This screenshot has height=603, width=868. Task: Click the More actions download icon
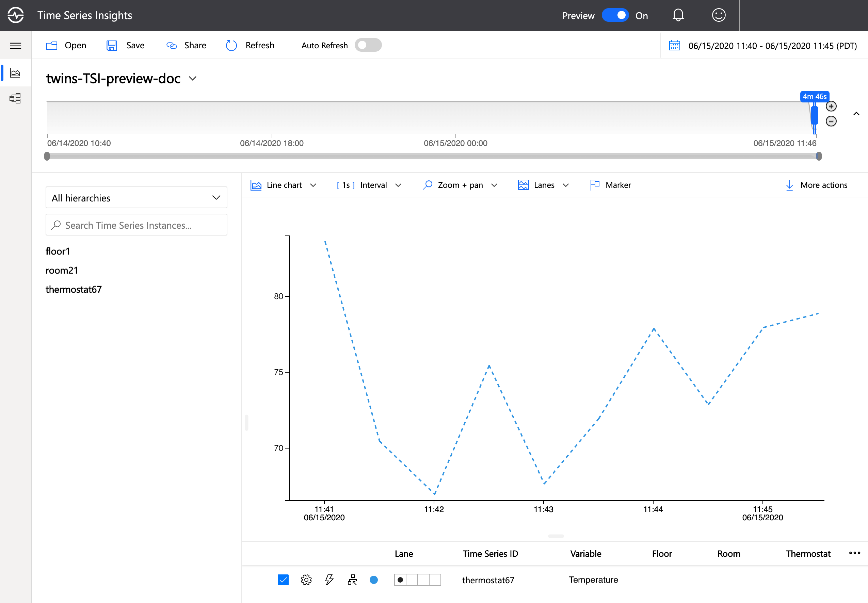coord(789,185)
